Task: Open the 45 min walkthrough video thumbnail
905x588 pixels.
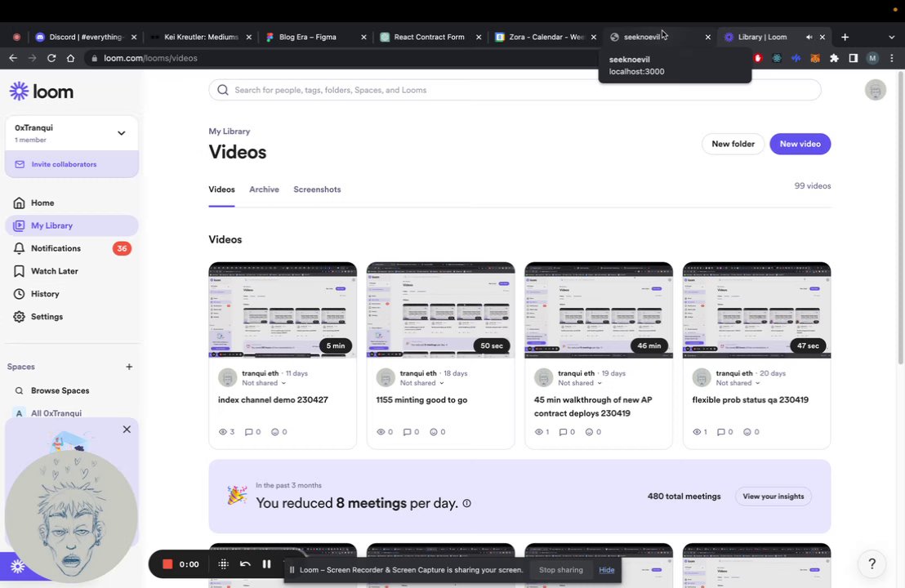Action: coord(599,310)
